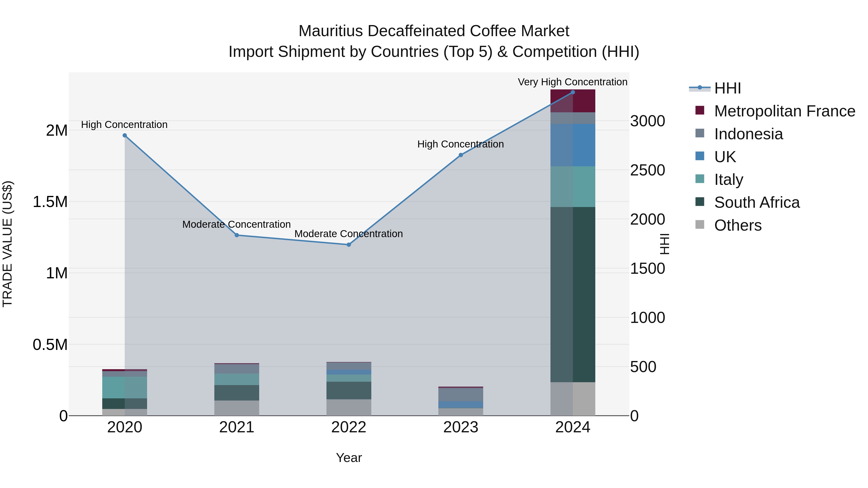The height and width of the screenshot is (488, 868).
Task: Click the 2023 High Concentration label
Action: [461, 144]
